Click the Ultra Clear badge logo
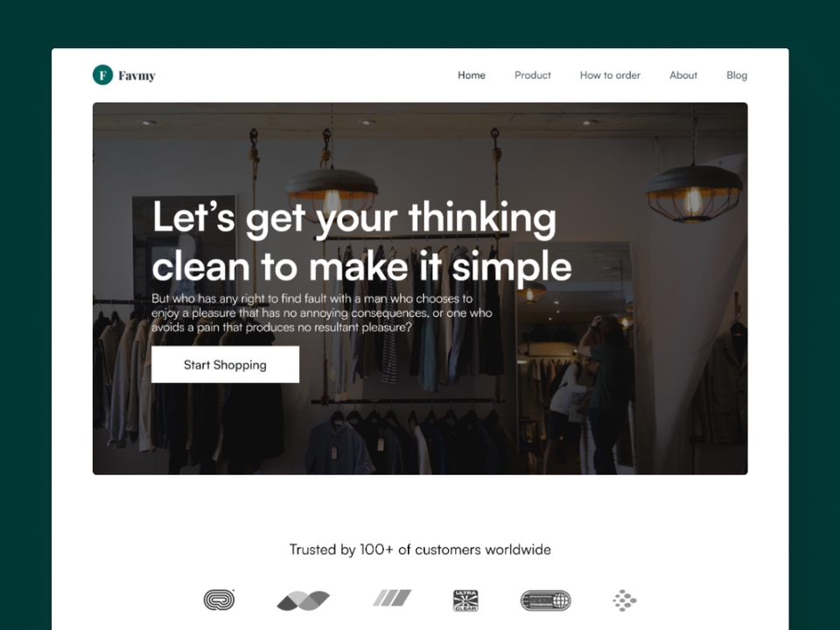Viewport: 840px width, 630px height. point(465,600)
